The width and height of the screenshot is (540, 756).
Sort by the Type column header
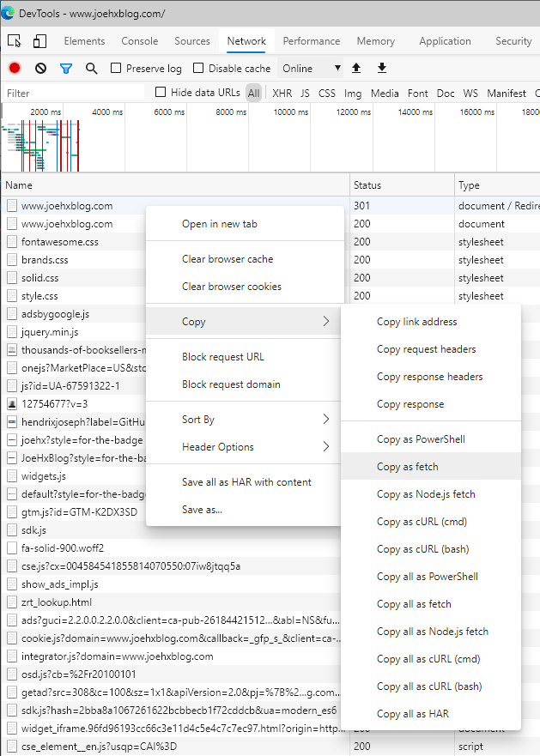497,185
